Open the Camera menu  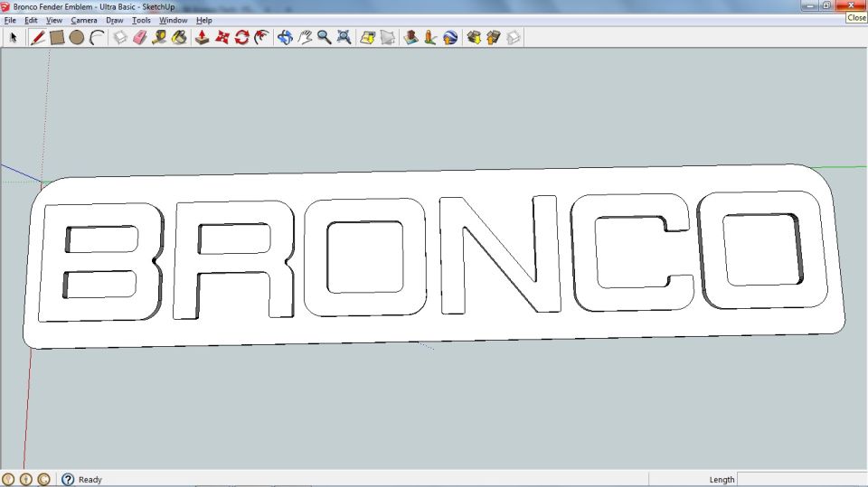[83, 20]
